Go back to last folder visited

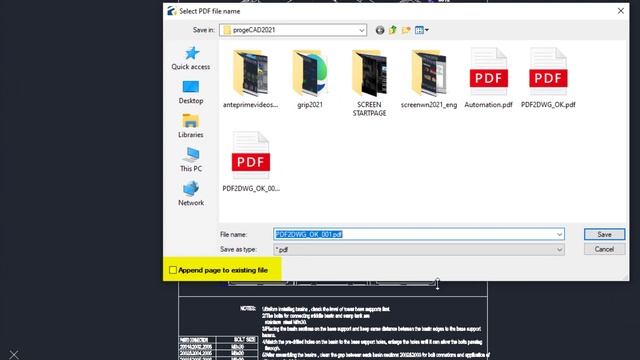click(380, 30)
